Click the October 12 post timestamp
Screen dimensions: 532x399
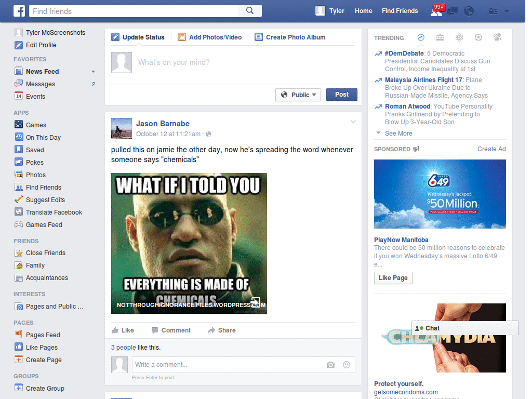point(168,134)
